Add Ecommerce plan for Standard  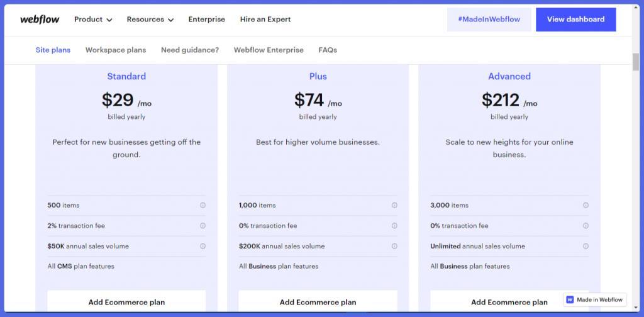(126, 302)
